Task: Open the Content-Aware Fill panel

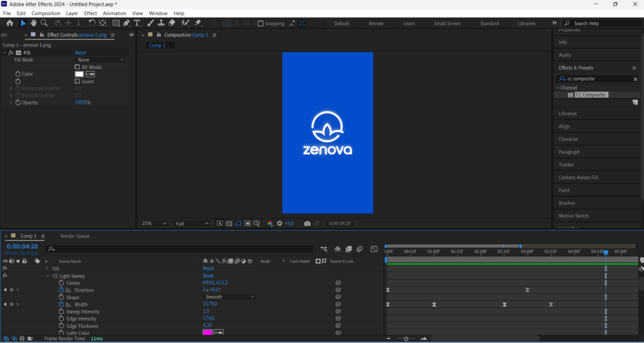Action: (x=579, y=178)
